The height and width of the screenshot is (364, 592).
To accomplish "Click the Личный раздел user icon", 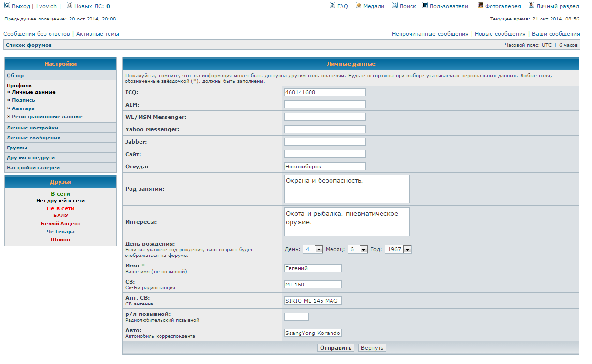I will coord(532,6).
